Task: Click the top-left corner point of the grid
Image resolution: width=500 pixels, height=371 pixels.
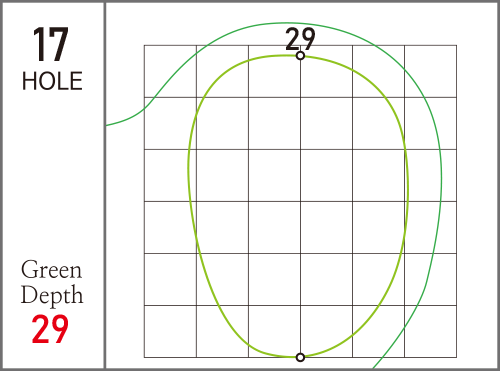Action: click(144, 46)
